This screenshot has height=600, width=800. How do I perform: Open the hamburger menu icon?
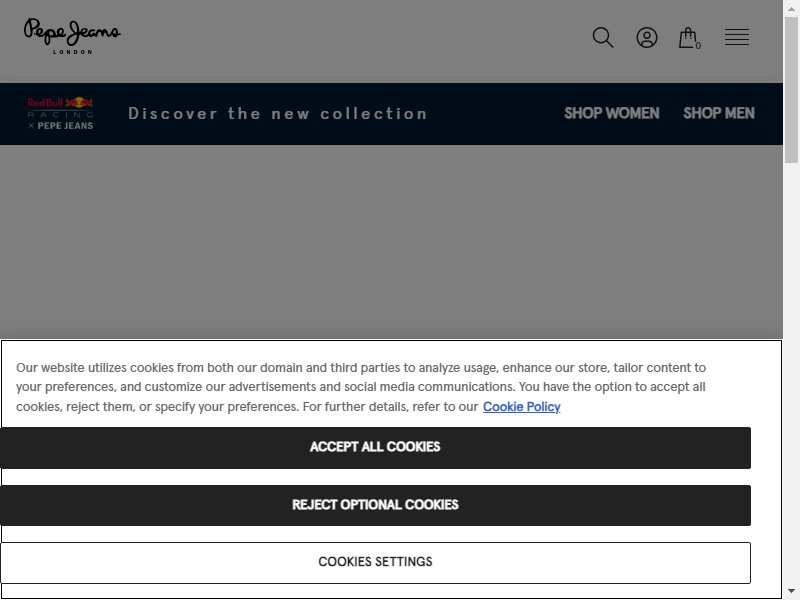[x=737, y=37]
